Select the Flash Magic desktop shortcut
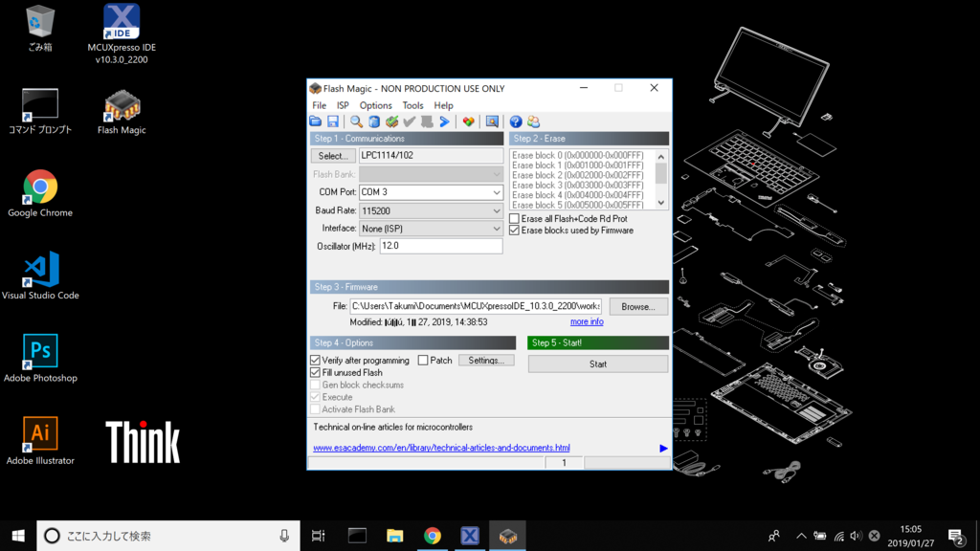Image resolution: width=980 pixels, height=551 pixels. [122, 113]
